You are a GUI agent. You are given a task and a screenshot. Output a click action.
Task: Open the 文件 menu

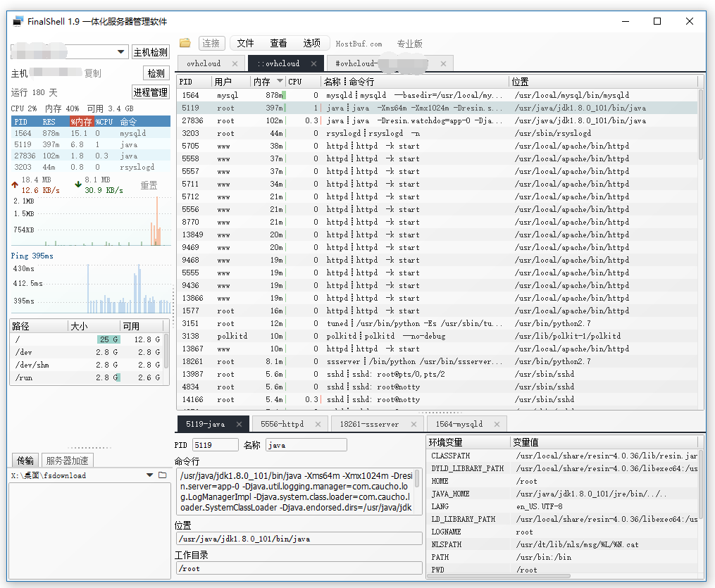[245, 42]
